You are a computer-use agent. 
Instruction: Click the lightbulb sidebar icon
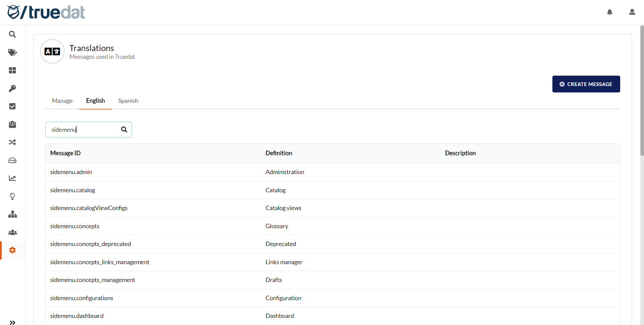pos(12,196)
